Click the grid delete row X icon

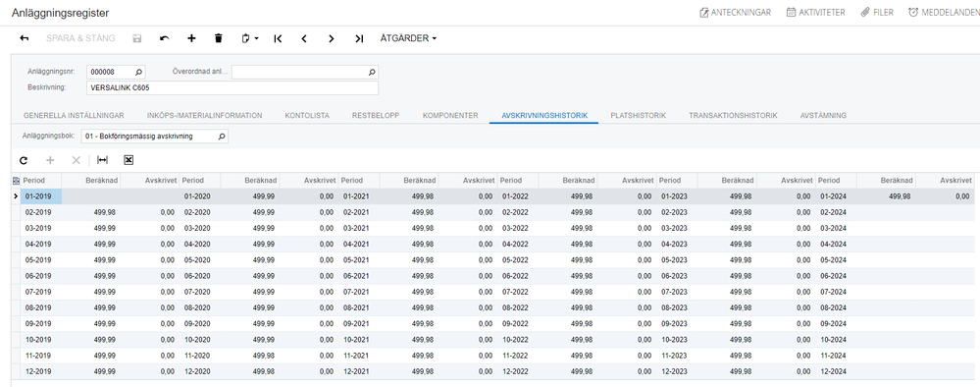[77, 161]
